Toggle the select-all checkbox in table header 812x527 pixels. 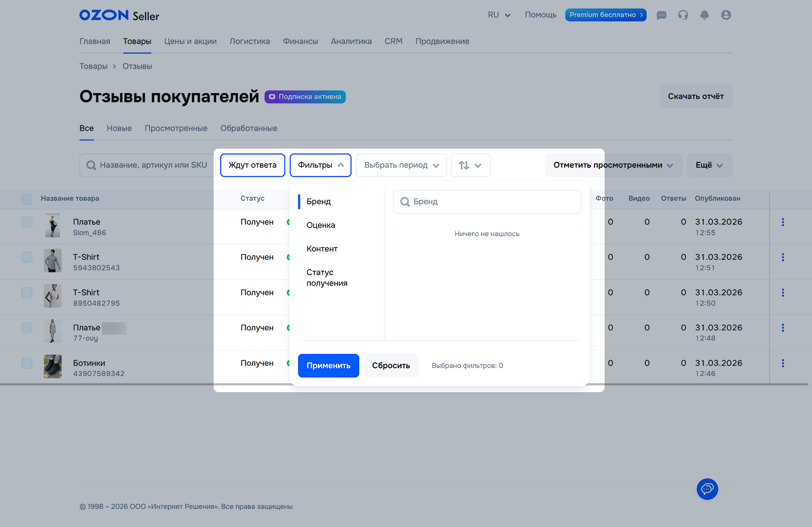click(x=27, y=199)
